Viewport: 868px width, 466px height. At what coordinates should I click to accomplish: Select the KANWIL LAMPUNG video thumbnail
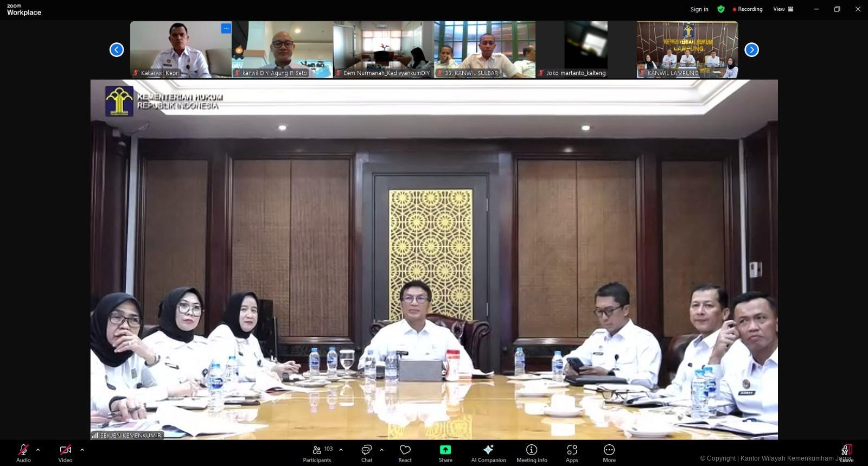click(687, 49)
